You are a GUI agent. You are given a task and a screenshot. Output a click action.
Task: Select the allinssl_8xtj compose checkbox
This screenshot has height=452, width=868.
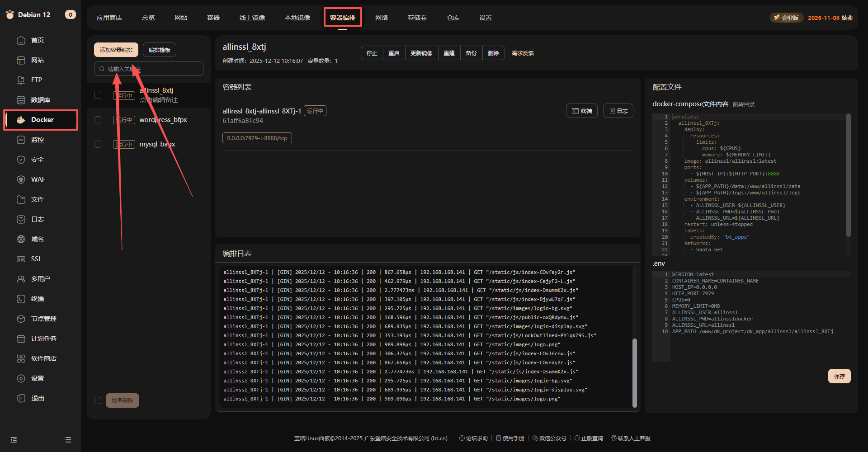tap(98, 95)
